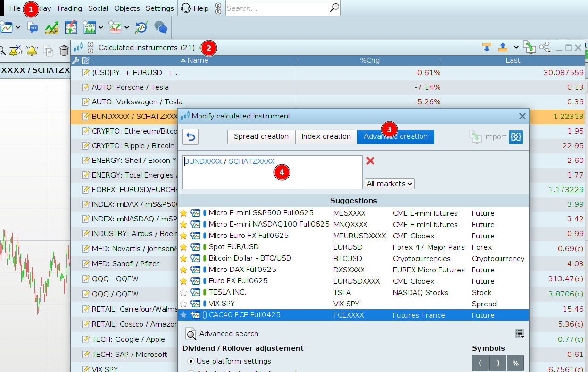Switch to Spread creation tab
Image resolution: width=588 pixels, height=372 pixels.
point(261,137)
